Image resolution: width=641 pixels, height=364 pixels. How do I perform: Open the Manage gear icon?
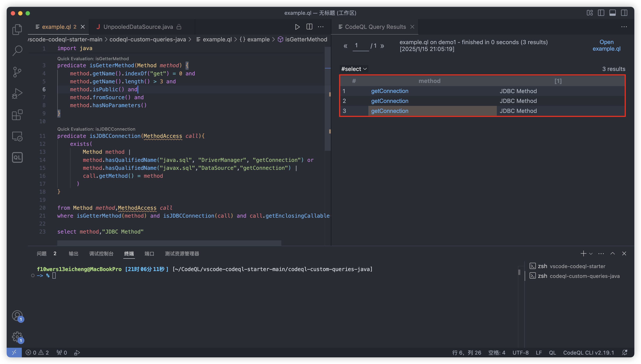(17, 337)
